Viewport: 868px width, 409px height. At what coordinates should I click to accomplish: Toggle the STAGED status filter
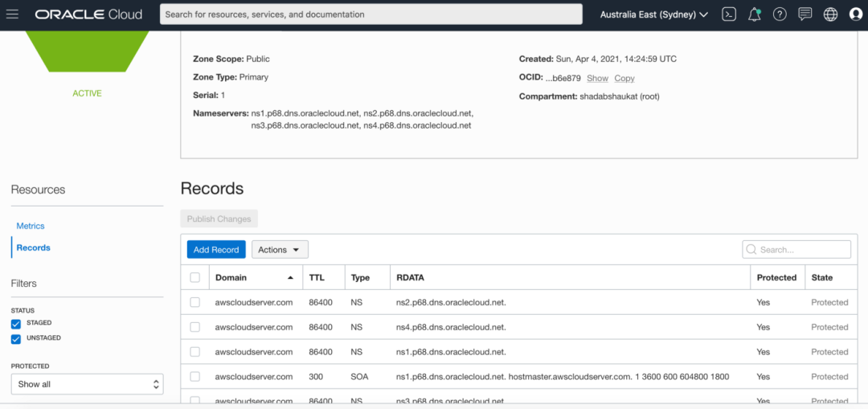pyautogui.click(x=16, y=324)
